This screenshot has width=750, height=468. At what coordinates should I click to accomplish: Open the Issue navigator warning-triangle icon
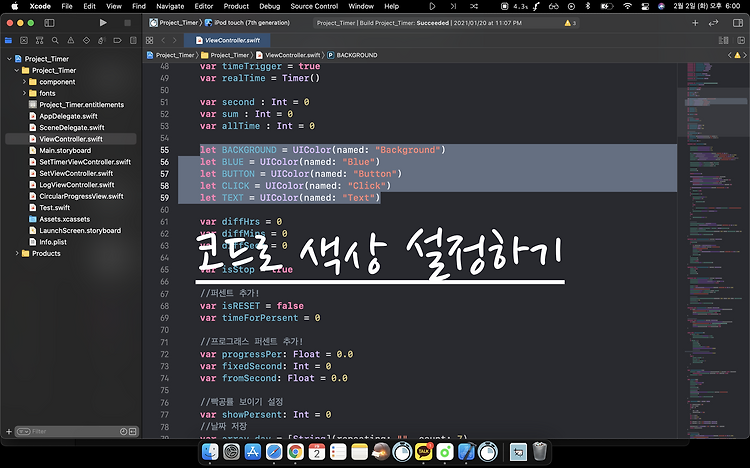pos(71,41)
